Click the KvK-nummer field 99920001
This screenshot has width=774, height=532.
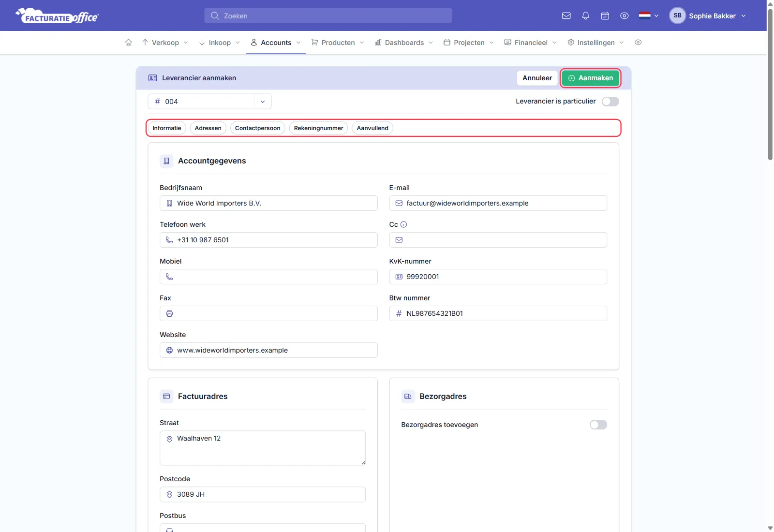click(x=498, y=277)
